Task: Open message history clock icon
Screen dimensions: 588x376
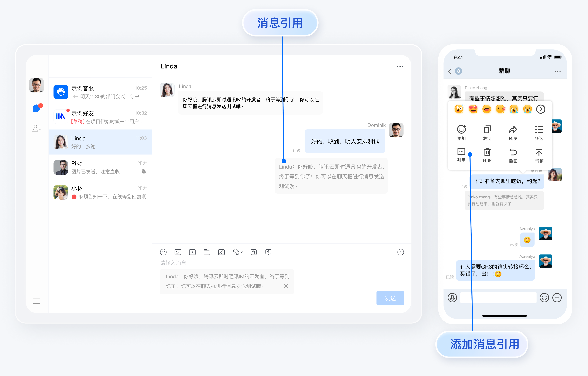Action: click(x=400, y=252)
